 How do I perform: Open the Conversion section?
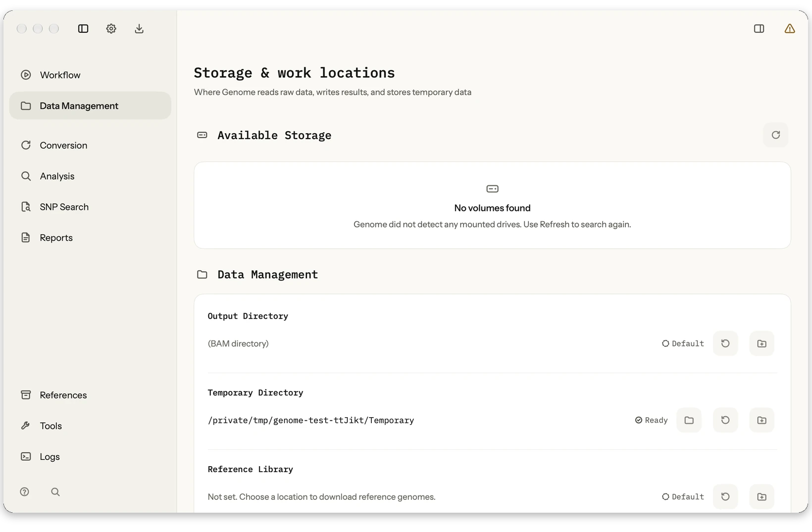coord(90,145)
